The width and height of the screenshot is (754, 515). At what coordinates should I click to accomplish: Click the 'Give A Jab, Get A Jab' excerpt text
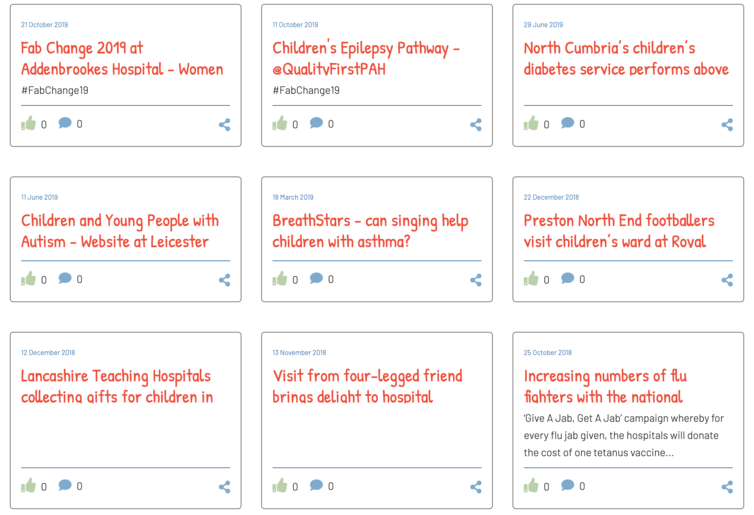point(624,436)
